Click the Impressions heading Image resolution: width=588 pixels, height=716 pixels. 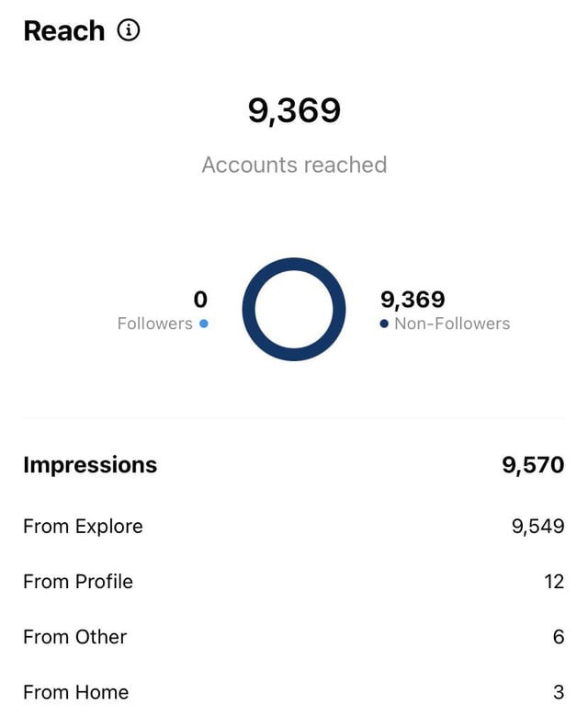coord(90,465)
